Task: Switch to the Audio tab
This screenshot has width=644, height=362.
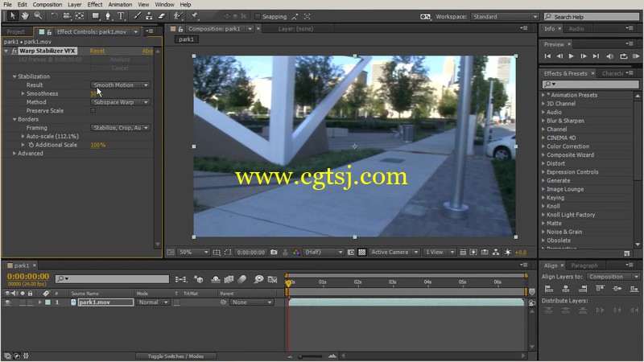Action: point(576,29)
